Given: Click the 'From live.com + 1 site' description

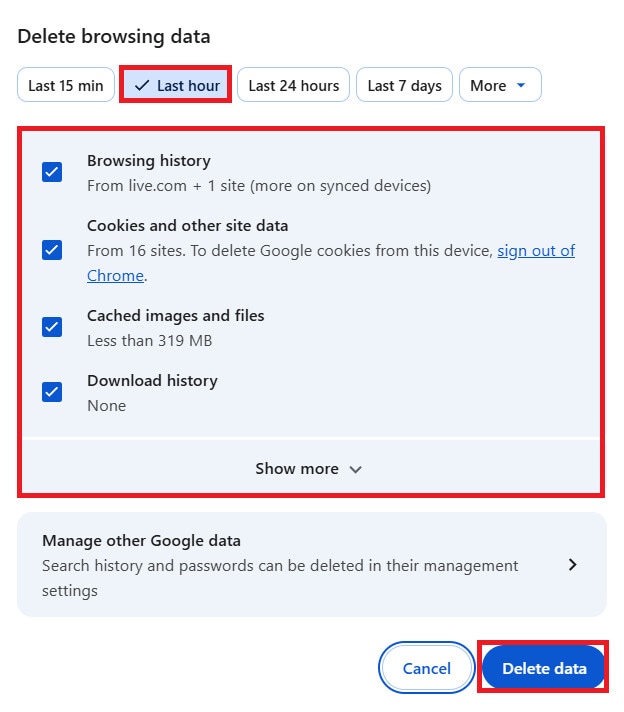Looking at the screenshot, I should point(259,186).
